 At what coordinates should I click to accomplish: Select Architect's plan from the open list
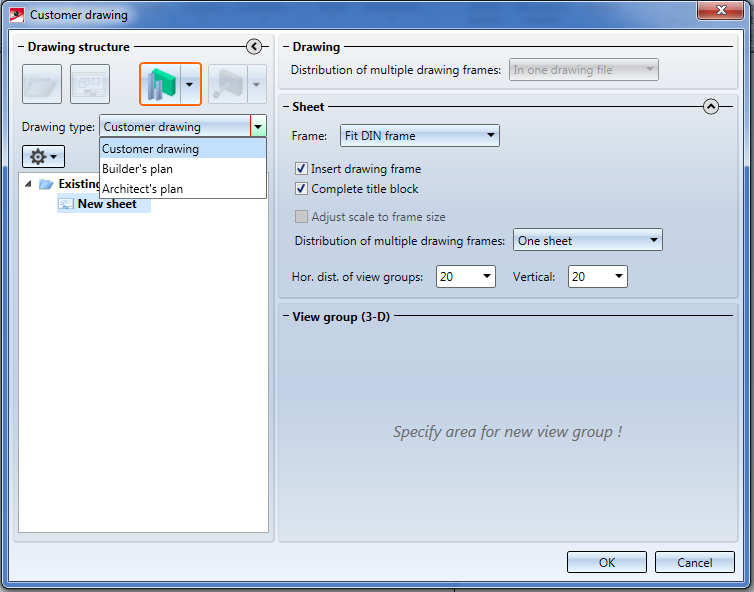point(183,189)
